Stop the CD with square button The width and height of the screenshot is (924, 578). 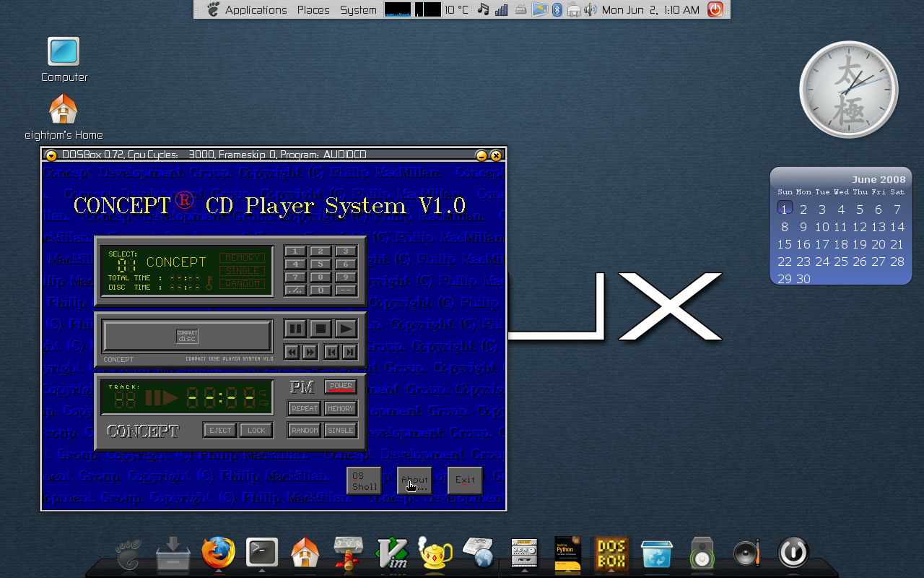(321, 329)
